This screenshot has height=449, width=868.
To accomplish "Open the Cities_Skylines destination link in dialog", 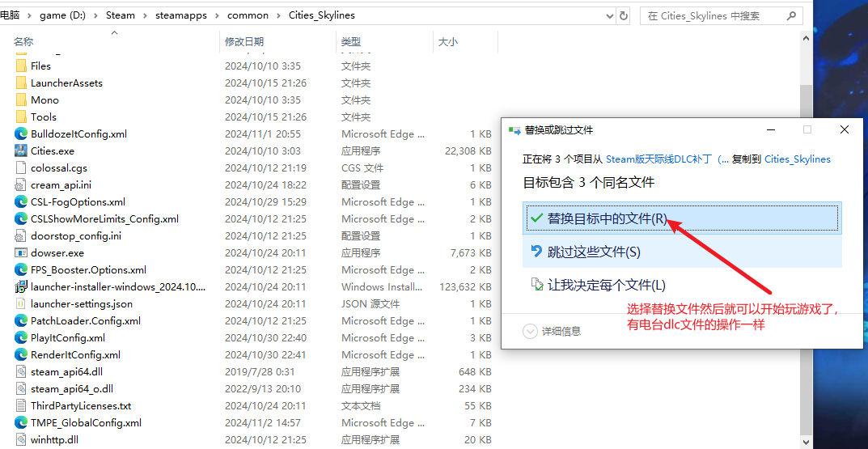I will (x=798, y=159).
